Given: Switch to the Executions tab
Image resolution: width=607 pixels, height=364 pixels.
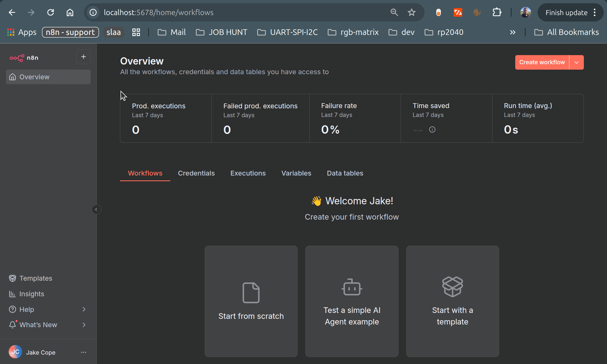Looking at the screenshot, I should 248,173.
